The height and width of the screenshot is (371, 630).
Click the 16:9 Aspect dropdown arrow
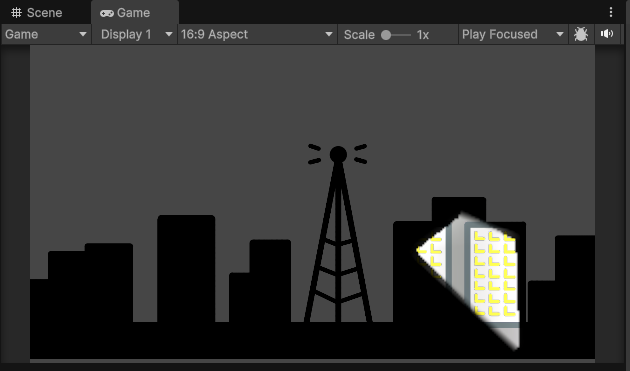pos(329,35)
